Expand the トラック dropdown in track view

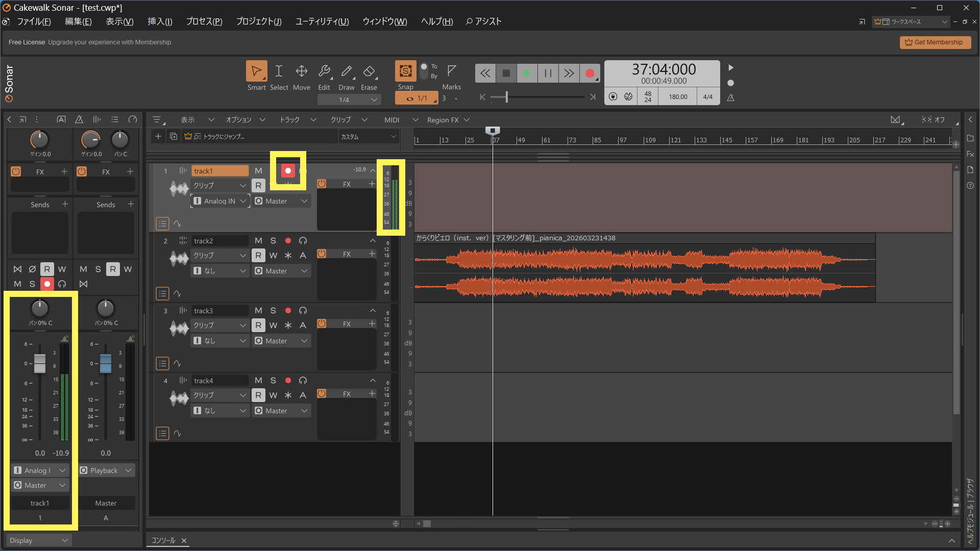[298, 120]
